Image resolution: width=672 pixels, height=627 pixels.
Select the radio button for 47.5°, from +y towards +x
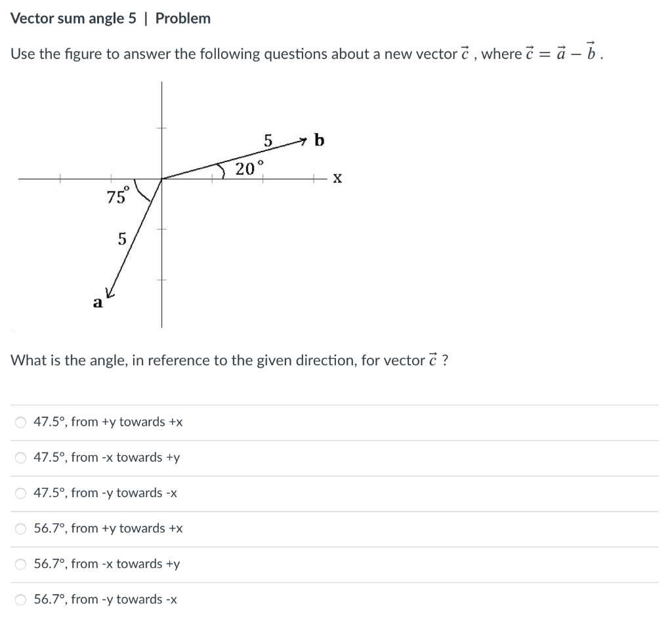pos(20,422)
